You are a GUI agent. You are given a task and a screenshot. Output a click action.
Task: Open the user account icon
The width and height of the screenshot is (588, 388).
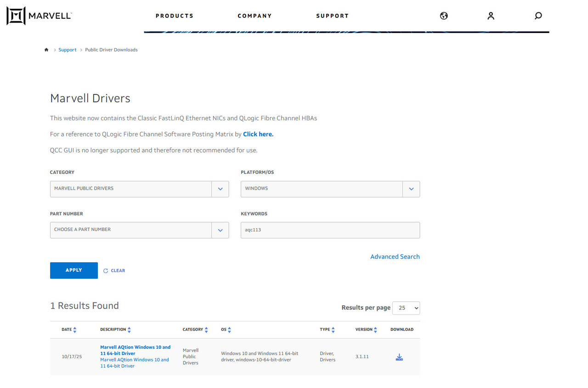pyautogui.click(x=491, y=16)
